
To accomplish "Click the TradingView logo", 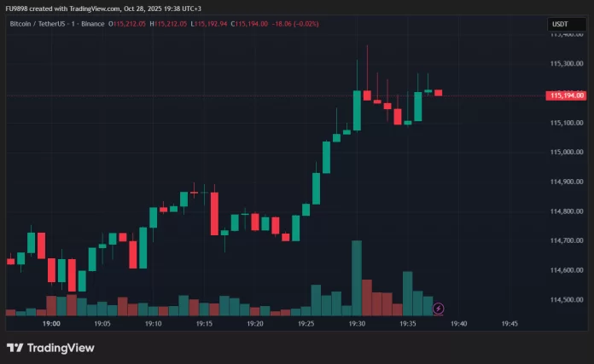I will pyautogui.click(x=50, y=348).
